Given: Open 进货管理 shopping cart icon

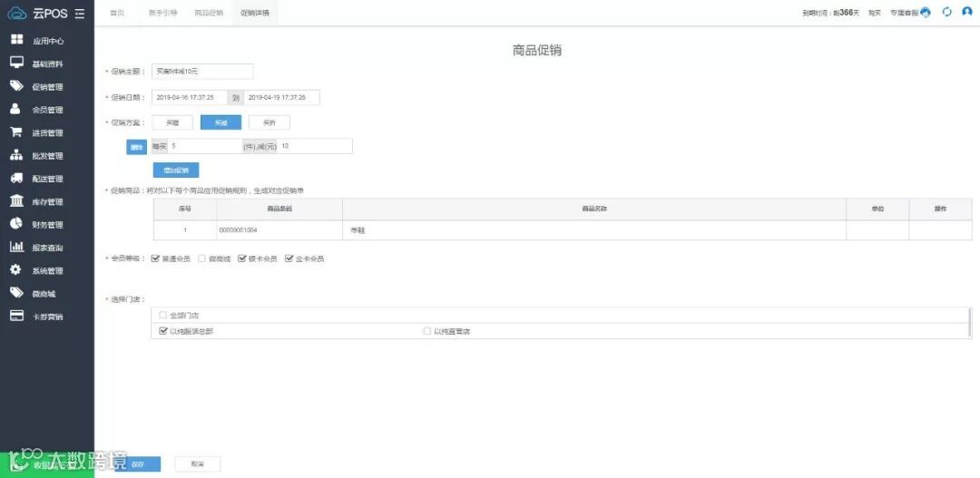Looking at the screenshot, I should (17, 132).
